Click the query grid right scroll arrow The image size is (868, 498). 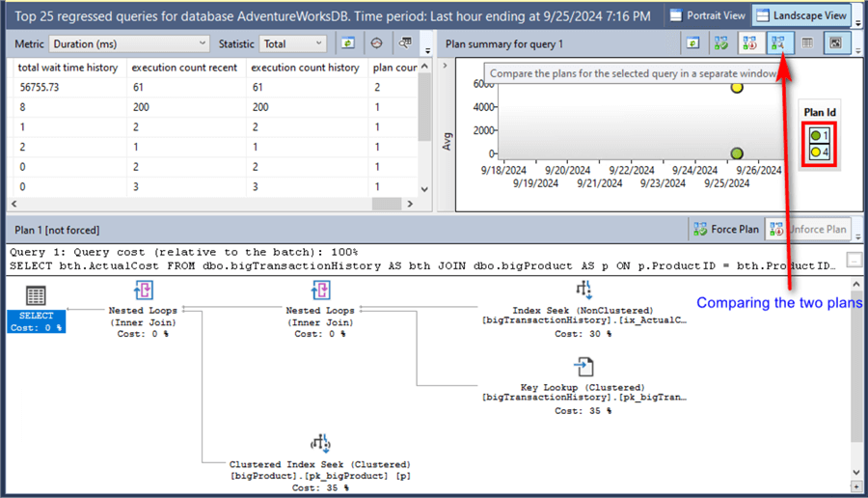tap(410, 204)
